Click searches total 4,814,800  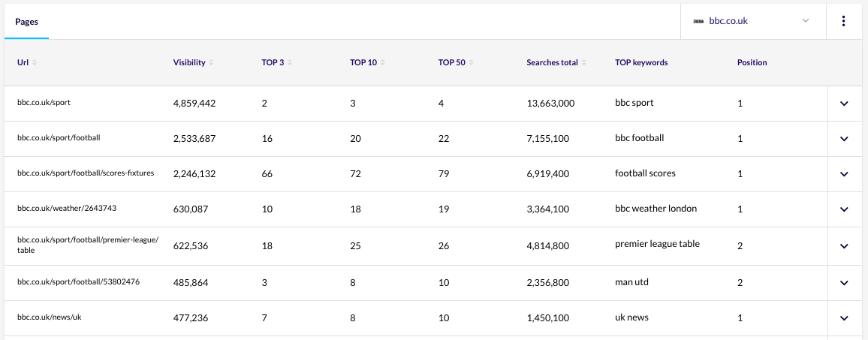[x=548, y=246]
